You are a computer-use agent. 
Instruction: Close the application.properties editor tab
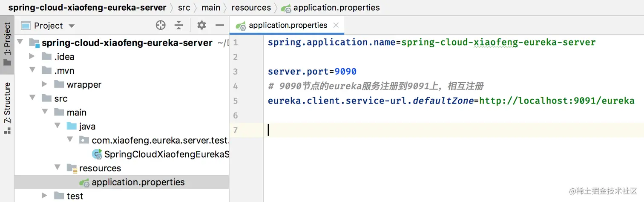point(336,25)
